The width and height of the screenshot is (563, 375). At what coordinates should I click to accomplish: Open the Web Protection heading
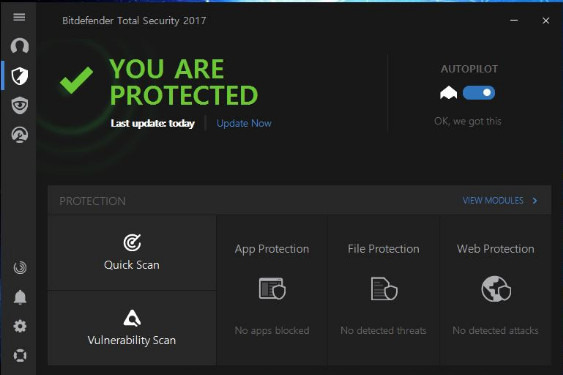coord(495,249)
